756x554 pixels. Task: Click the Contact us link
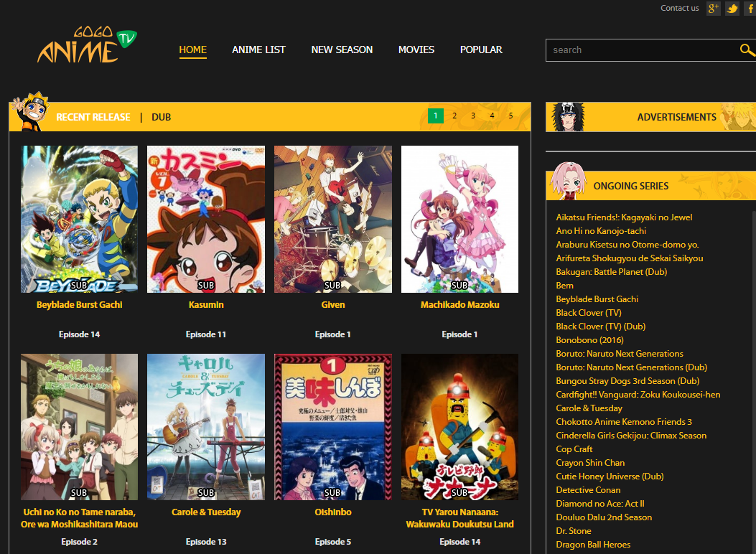click(x=679, y=8)
